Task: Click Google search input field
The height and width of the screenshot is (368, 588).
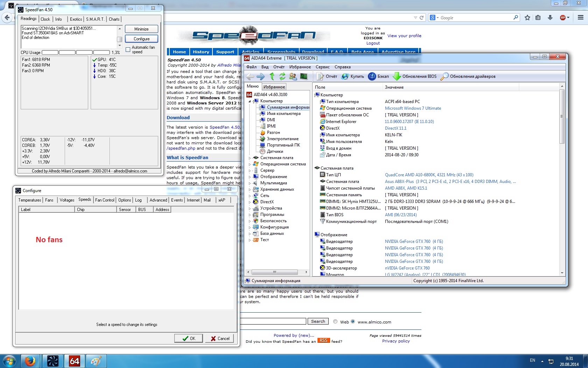Action: [475, 18]
